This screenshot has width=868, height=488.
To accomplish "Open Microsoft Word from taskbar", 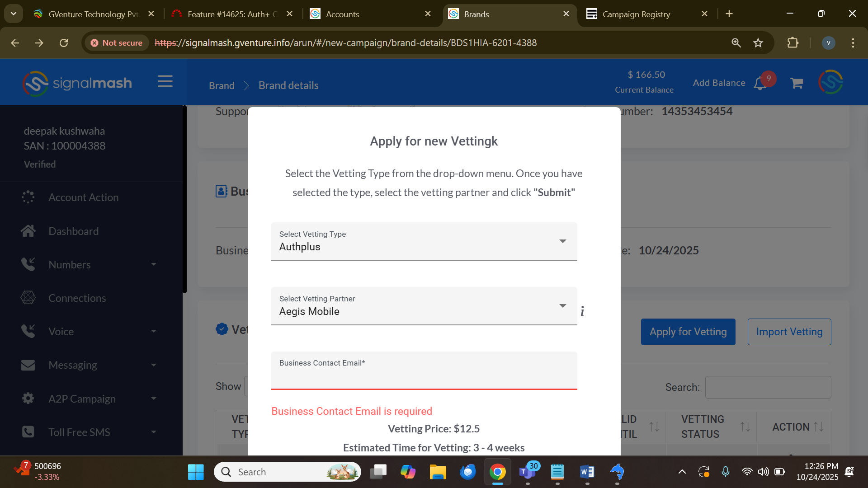I will tap(587, 472).
